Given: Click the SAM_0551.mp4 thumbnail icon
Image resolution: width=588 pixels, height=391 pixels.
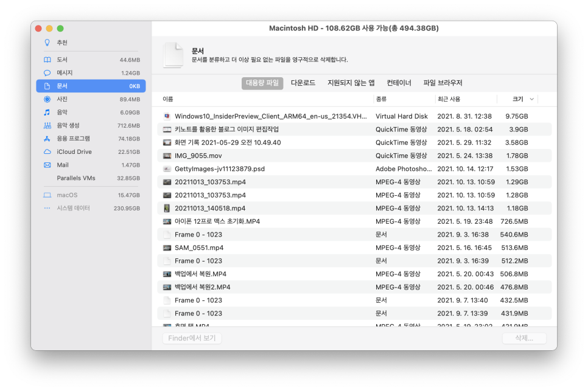Looking at the screenshot, I should 167,248.
